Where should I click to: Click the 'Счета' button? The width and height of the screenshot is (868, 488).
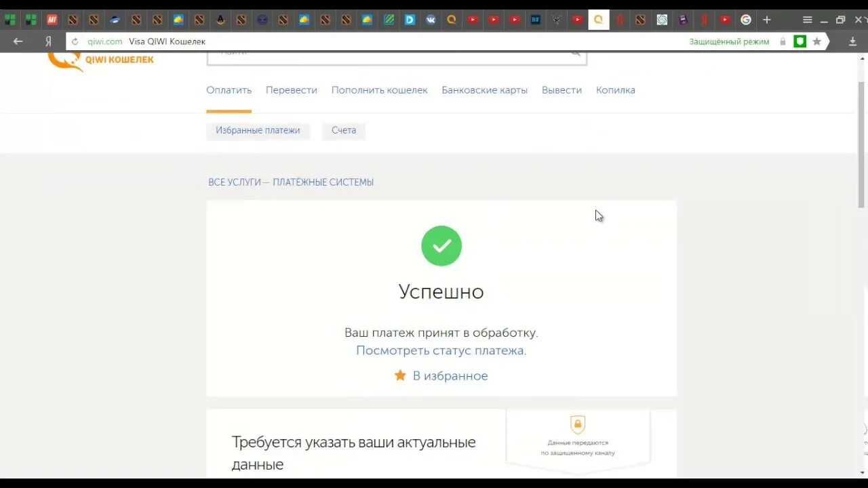(344, 130)
